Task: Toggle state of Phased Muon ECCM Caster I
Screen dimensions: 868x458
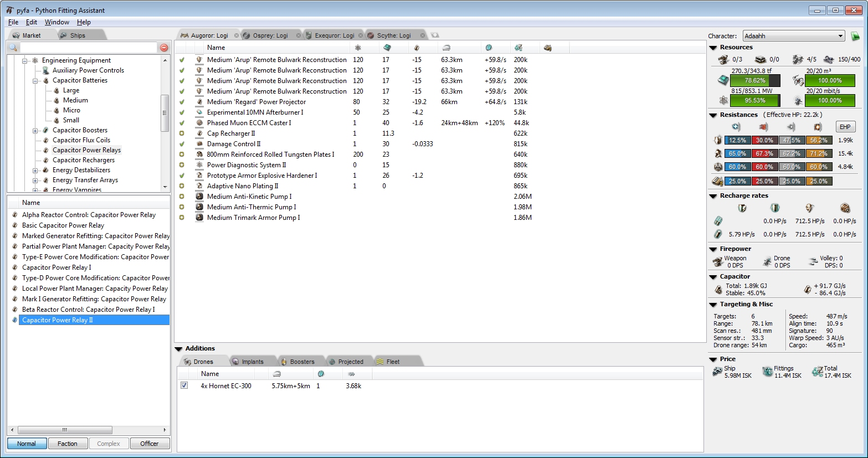Action: coord(182,123)
